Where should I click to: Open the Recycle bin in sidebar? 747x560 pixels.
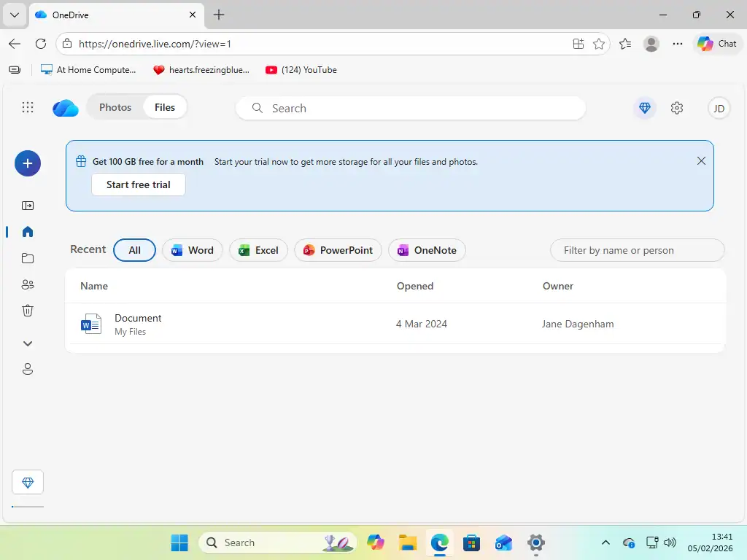[x=27, y=310]
